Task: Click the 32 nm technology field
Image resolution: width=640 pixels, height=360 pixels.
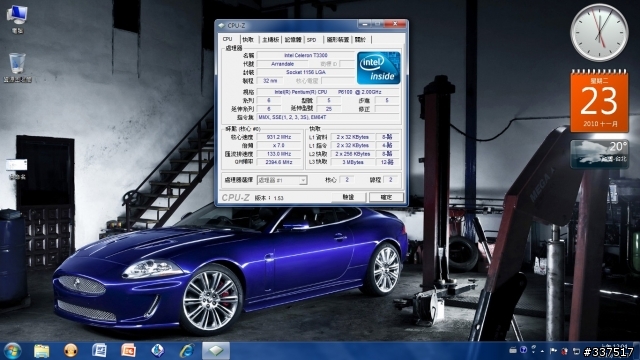Action: [x=270, y=81]
